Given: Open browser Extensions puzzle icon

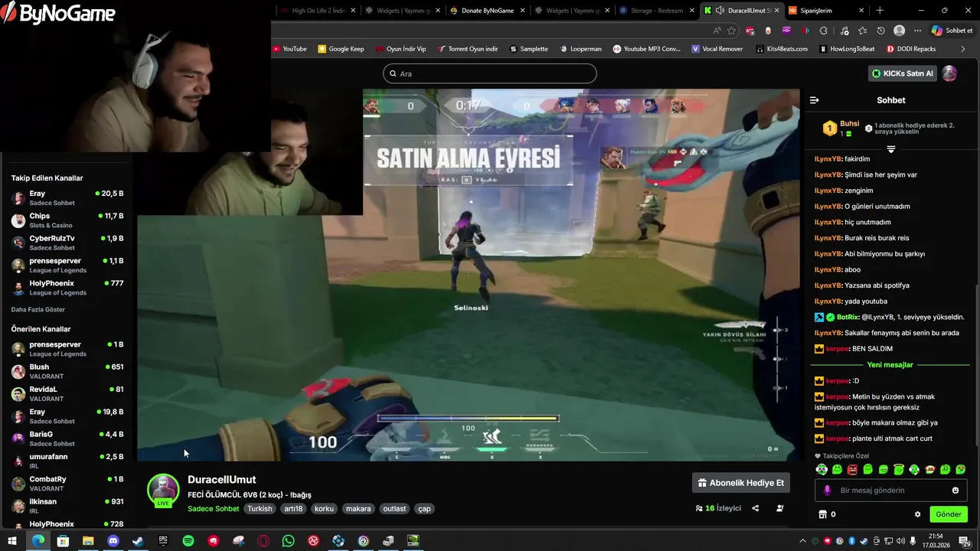Looking at the screenshot, I should click(824, 31).
